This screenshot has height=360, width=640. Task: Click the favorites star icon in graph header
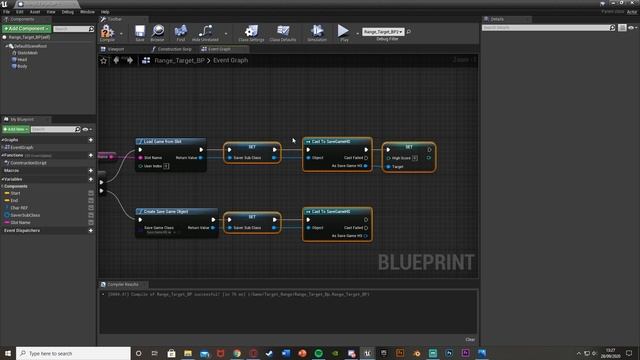[x=104, y=60]
